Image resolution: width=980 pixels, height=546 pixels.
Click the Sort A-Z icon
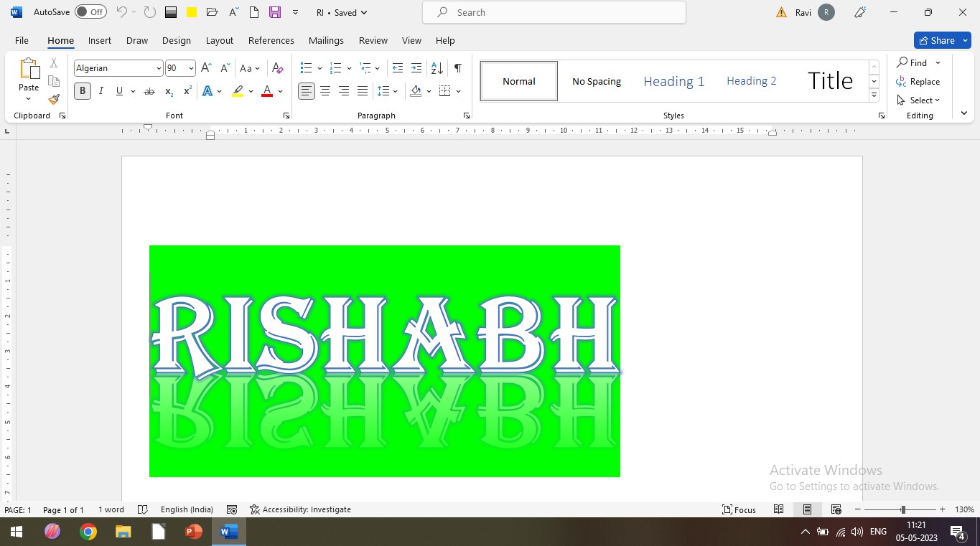(x=437, y=68)
